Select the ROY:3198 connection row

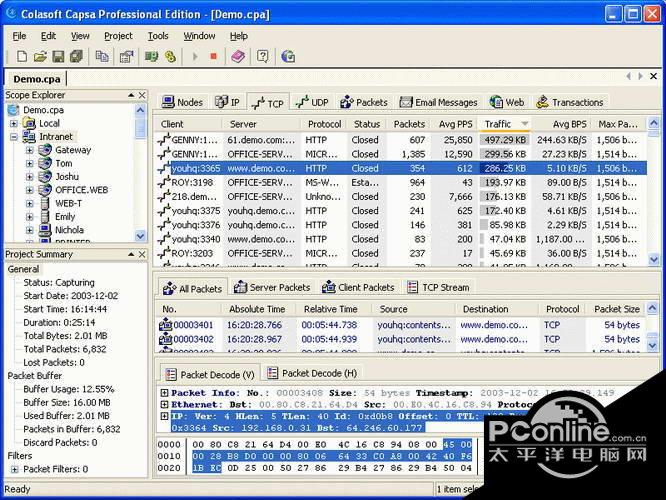400,183
